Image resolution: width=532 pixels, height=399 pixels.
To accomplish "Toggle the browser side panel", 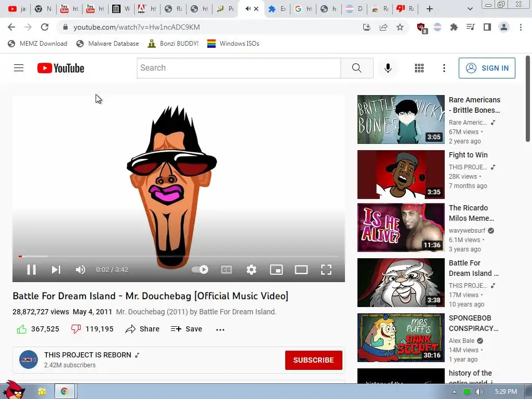I will 487,27.
